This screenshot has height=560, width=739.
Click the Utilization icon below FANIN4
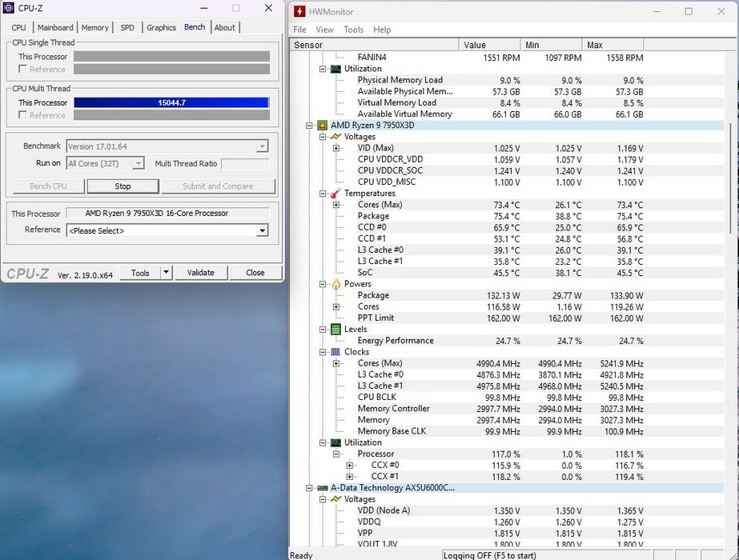(335, 69)
